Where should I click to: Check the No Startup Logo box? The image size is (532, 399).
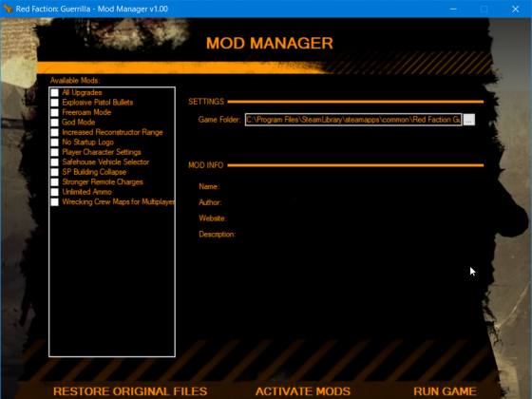point(55,142)
